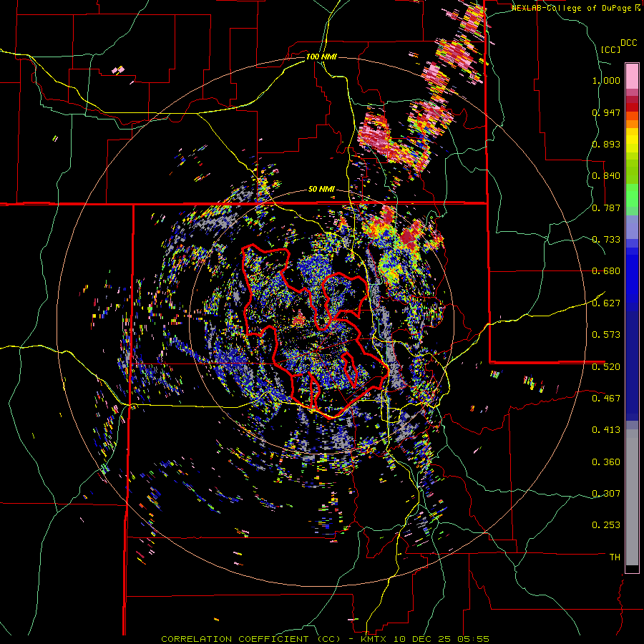Screen dimensions: 644x644
Task: Select the 0.307 scale value
Action: point(606,493)
